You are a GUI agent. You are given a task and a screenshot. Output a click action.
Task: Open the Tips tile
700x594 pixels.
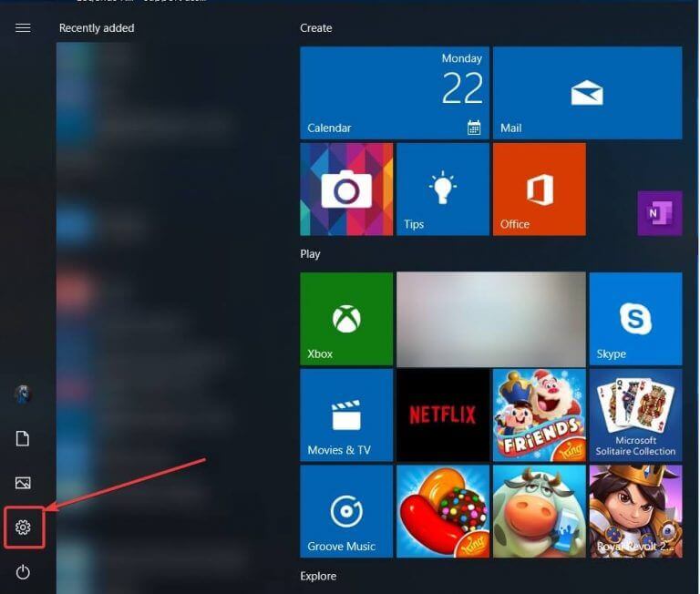(x=443, y=189)
